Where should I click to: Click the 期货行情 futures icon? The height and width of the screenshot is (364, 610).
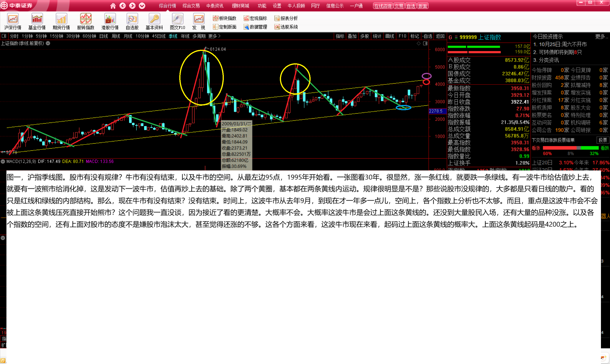click(61, 19)
